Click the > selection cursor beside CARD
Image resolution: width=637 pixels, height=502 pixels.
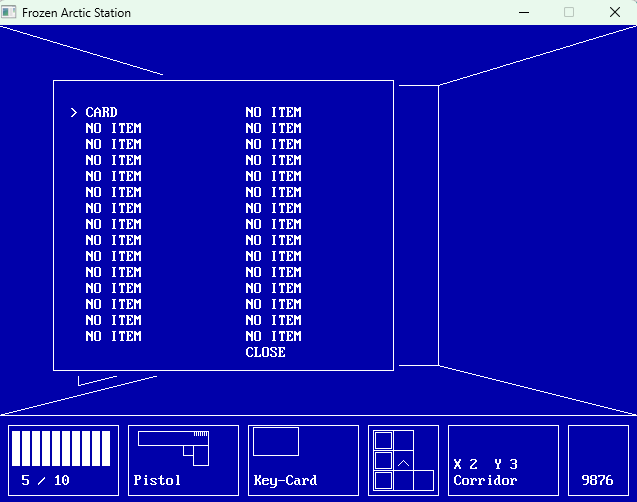74,112
